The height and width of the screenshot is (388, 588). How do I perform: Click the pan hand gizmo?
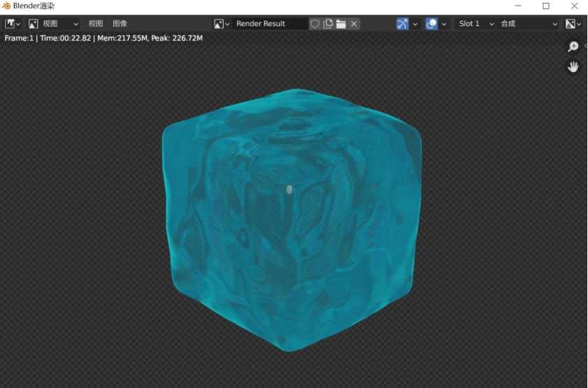(573, 67)
